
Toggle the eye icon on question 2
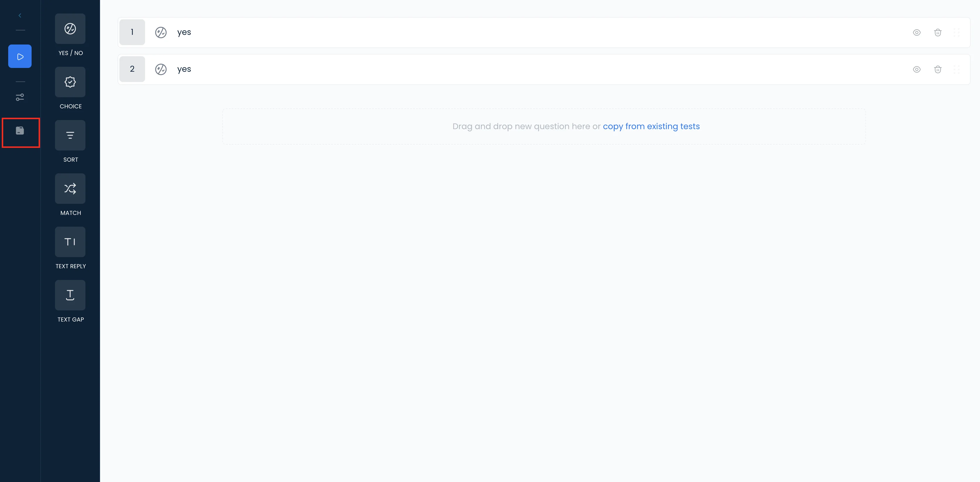[x=917, y=70]
